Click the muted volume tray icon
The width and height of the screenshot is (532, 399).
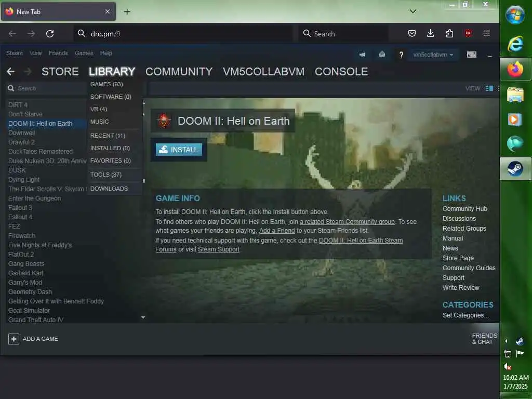coord(508,366)
